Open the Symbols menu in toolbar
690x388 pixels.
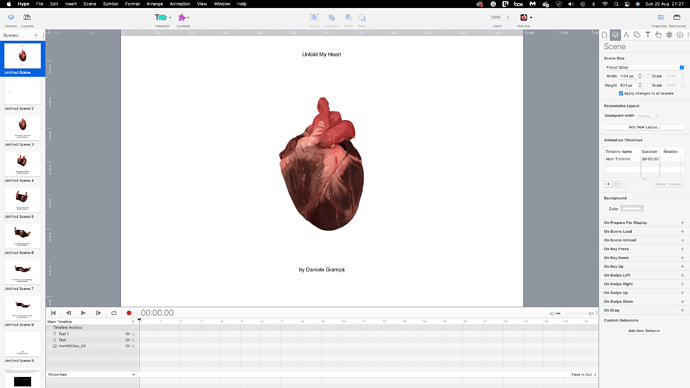183,18
